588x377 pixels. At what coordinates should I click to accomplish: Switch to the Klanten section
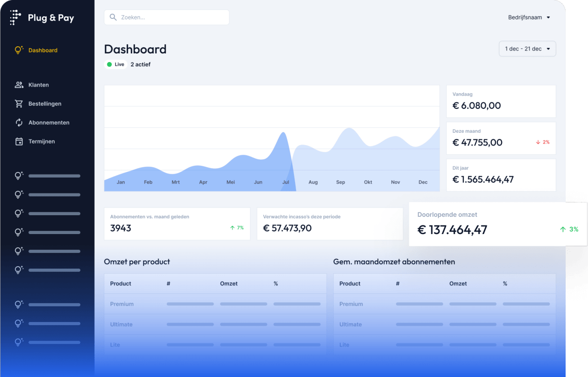(38, 84)
